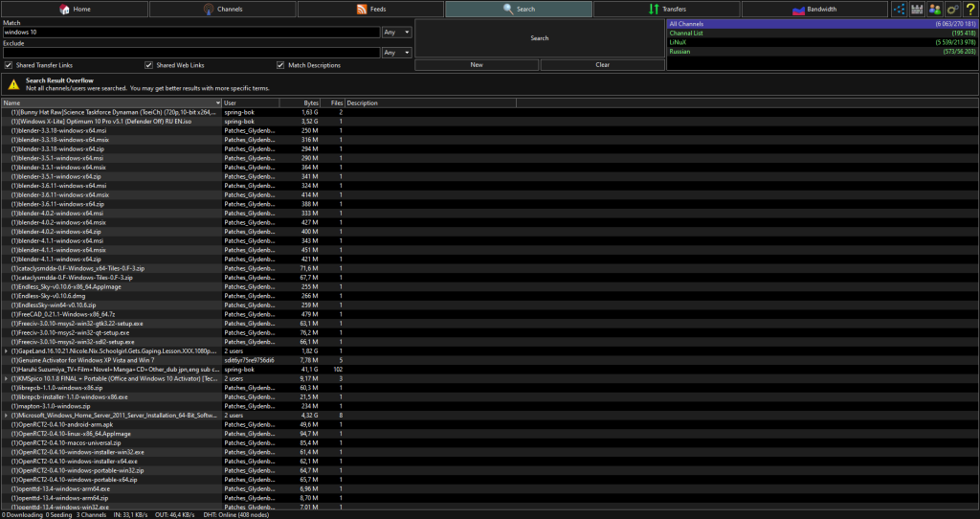The image size is (980, 519).
Task: Select blender-3.6.11-windows-x64.msix result
Action: 490,195
